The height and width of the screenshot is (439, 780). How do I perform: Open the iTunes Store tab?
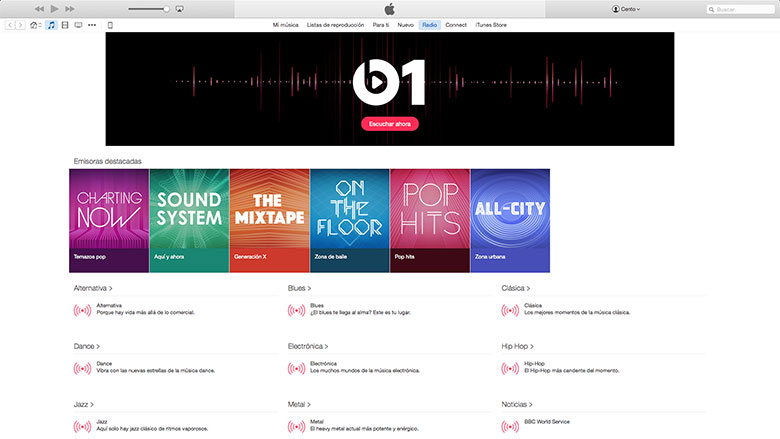point(490,25)
